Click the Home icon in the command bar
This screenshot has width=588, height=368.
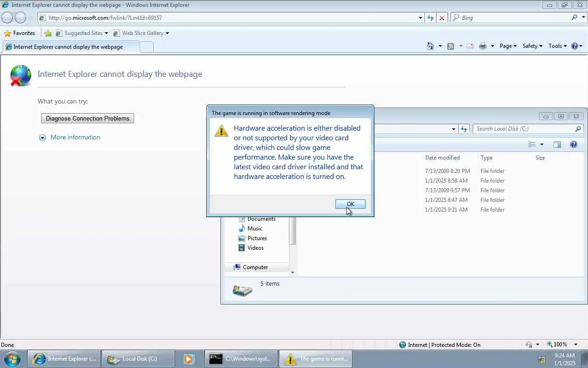[430, 46]
